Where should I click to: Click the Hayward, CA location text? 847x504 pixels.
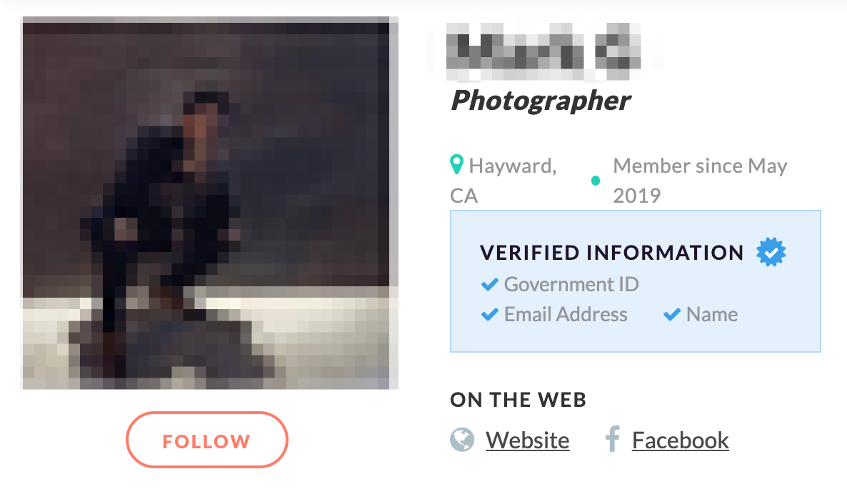pyautogui.click(x=503, y=181)
